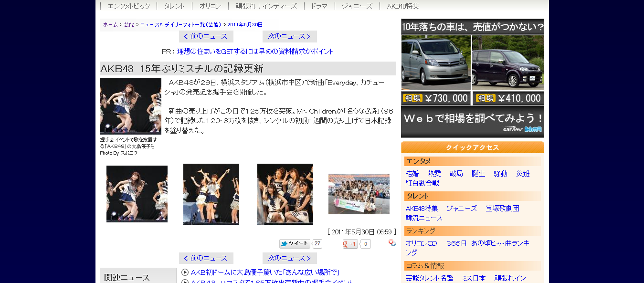This screenshot has height=283, width=644.
Task: Open the main article photo beside headline
Action: (x=131, y=106)
